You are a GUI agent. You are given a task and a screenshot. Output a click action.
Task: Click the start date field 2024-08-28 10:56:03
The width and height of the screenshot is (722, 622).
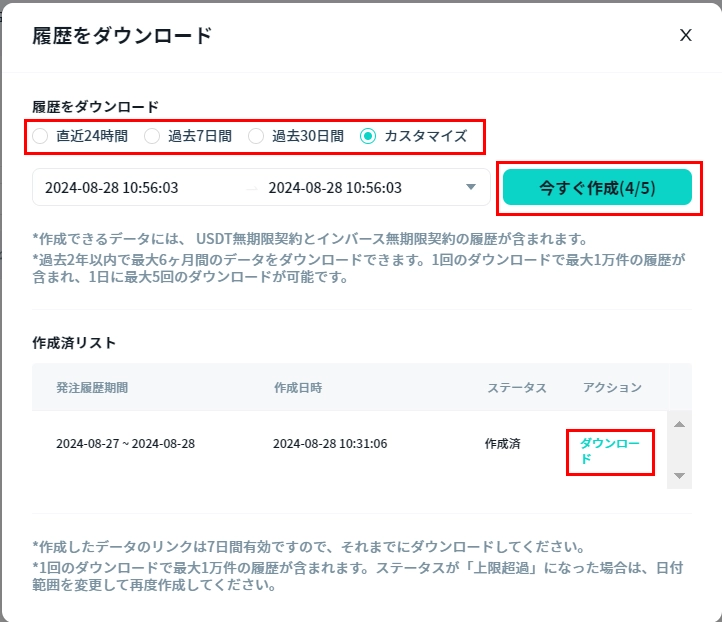pyautogui.click(x=111, y=188)
